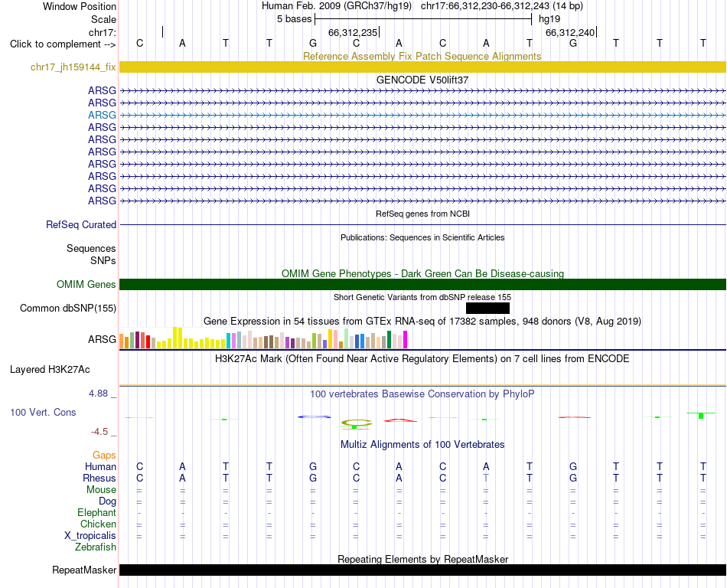
Task: Click the 66,312,235 coordinate on the ruler
Action: (x=353, y=32)
